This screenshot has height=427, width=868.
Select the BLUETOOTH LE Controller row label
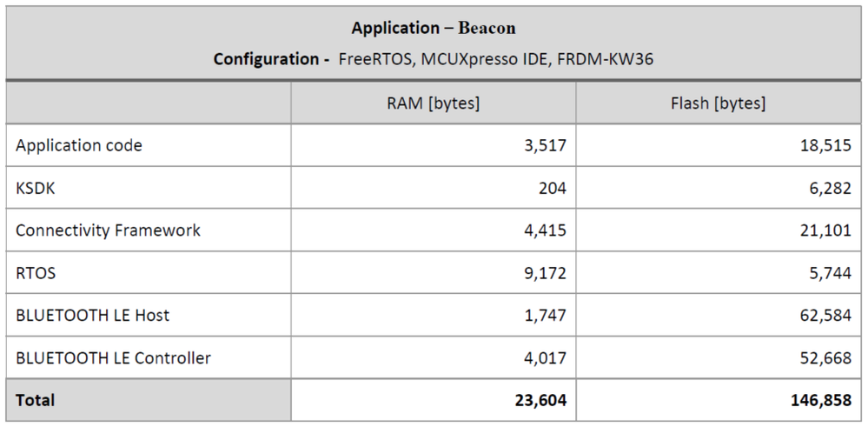[113, 357]
